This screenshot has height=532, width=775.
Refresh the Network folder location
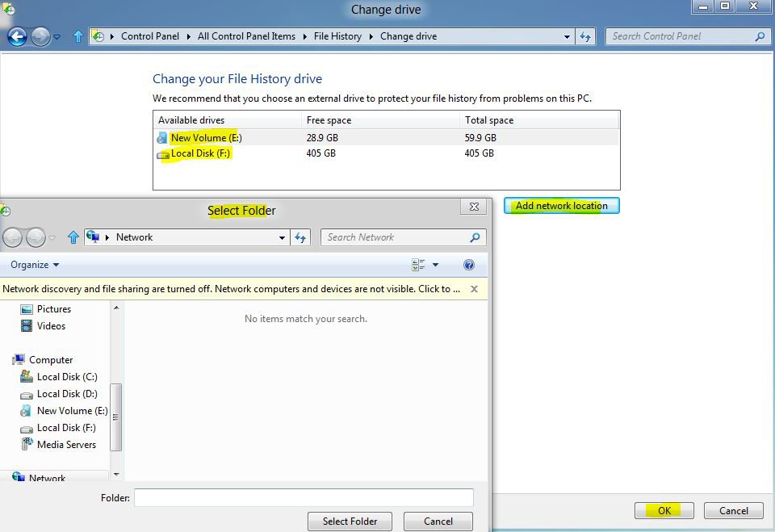pos(300,237)
